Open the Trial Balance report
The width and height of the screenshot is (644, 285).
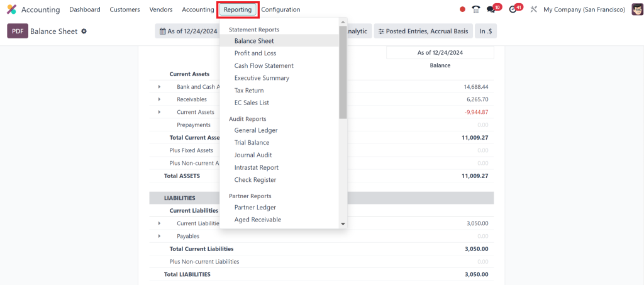click(279, 142)
